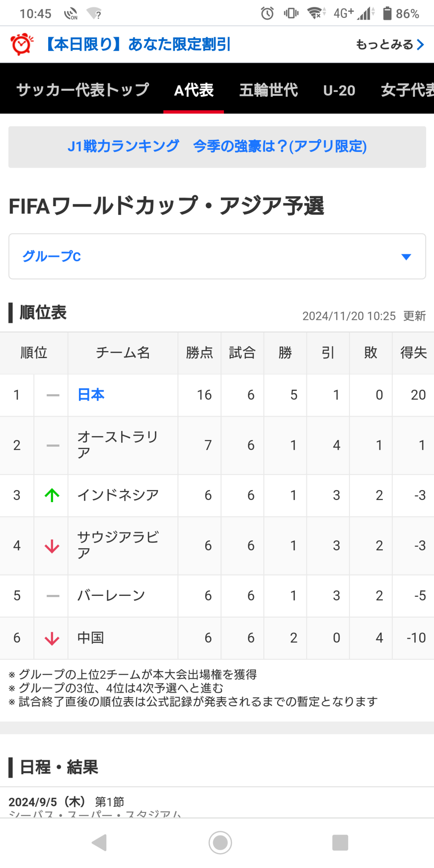Open the サッカー代表トップ tab

point(82,90)
